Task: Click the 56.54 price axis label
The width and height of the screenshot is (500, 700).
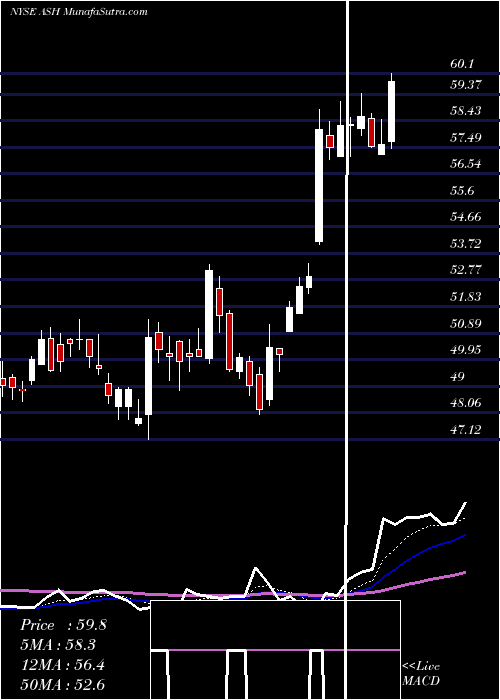Action: pyautogui.click(x=466, y=164)
